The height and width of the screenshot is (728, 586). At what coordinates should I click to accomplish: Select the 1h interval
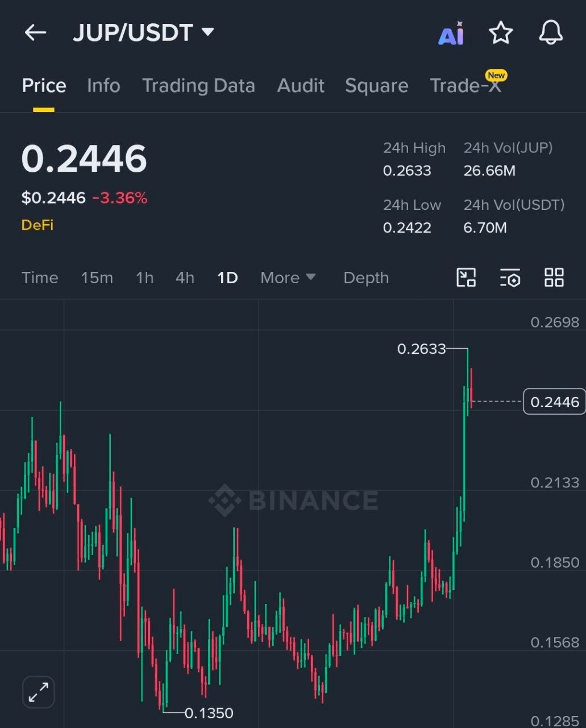(x=144, y=278)
